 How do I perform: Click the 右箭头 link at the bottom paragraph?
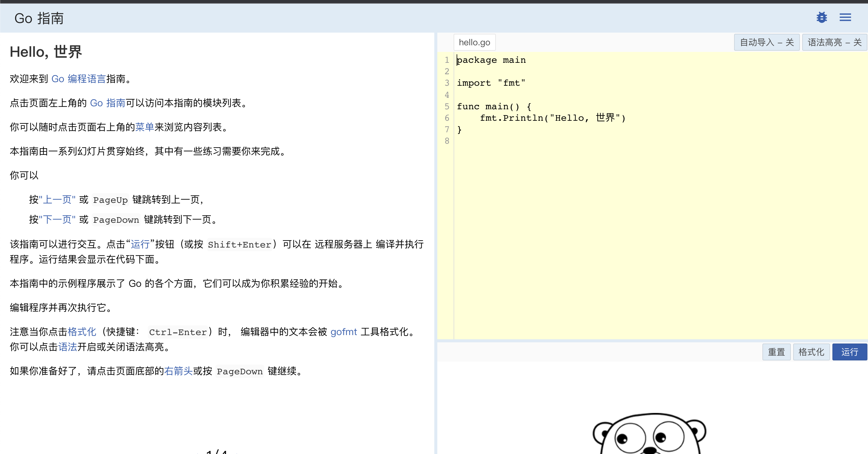178,371
